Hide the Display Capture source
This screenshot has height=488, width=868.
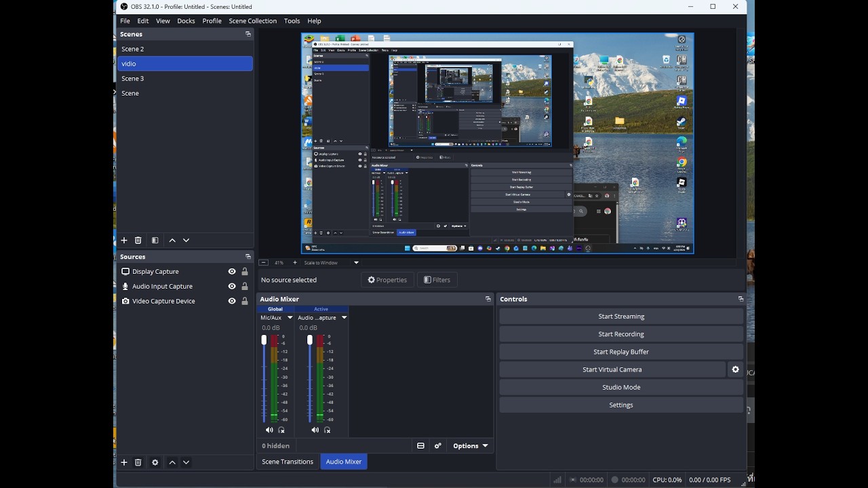click(232, 272)
